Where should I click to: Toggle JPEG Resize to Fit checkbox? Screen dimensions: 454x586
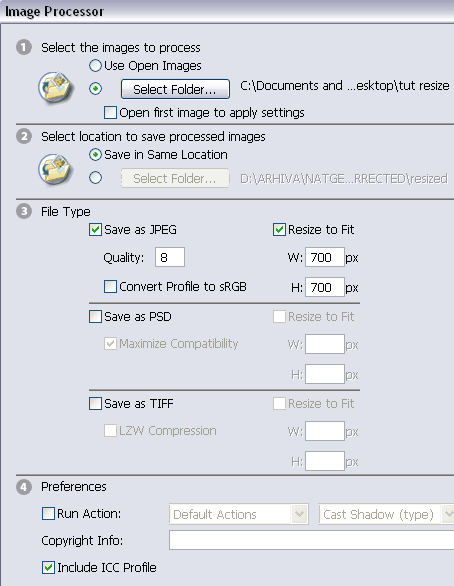(x=279, y=229)
